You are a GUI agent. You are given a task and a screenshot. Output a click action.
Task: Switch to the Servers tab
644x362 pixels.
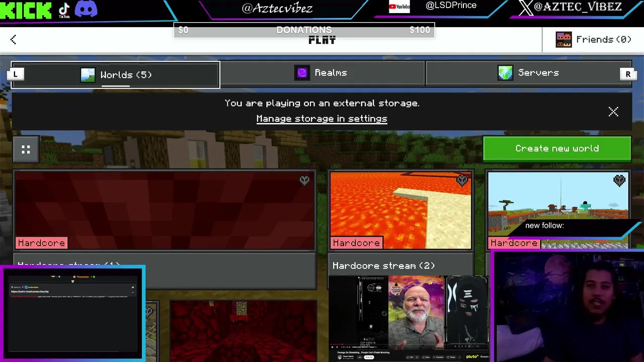pyautogui.click(x=528, y=73)
